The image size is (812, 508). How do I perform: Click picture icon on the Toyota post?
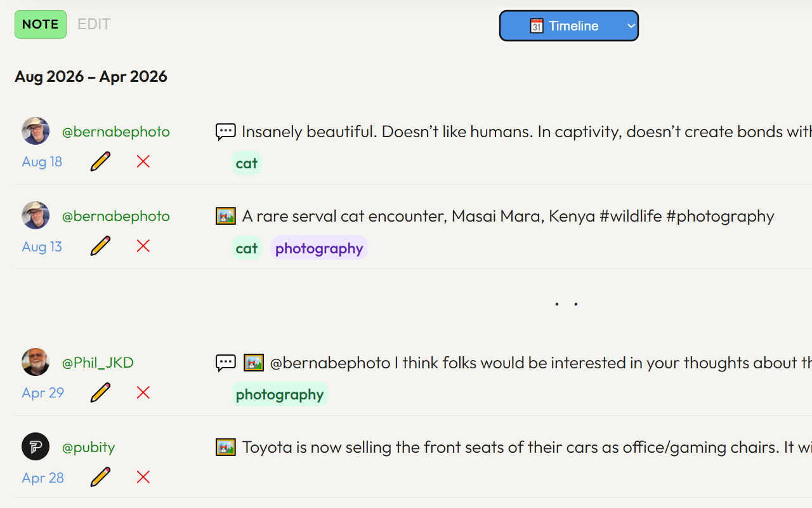click(x=226, y=447)
